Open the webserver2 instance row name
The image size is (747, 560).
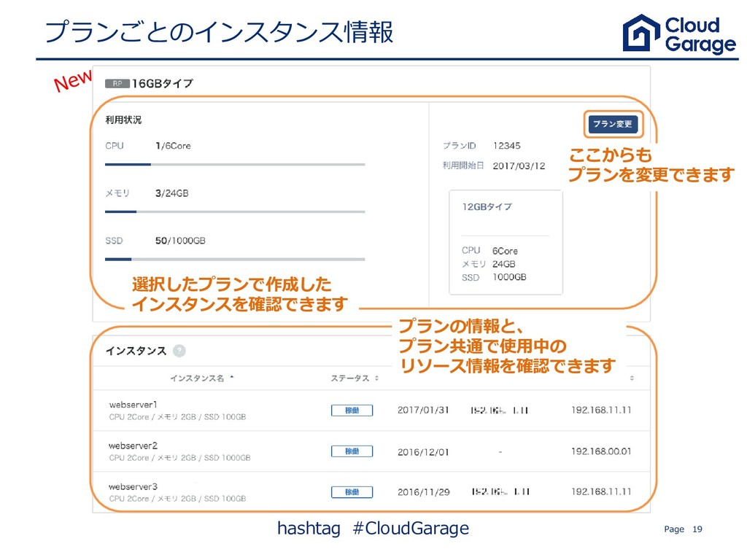point(133,446)
